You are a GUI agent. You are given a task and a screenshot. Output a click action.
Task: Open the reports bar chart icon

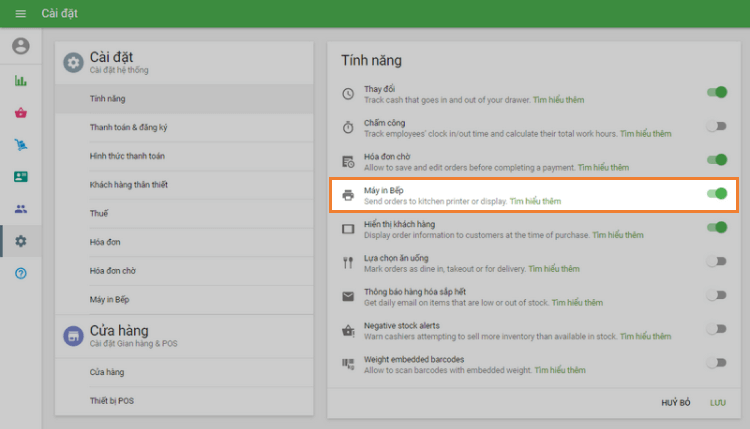tap(21, 81)
